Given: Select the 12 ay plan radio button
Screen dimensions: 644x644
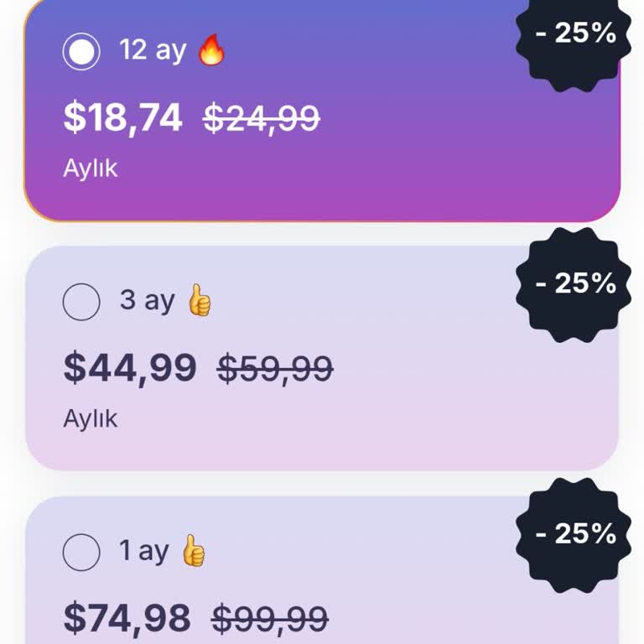Looking at the screenshot, I should pyautogui.click(x=81, y=51).
